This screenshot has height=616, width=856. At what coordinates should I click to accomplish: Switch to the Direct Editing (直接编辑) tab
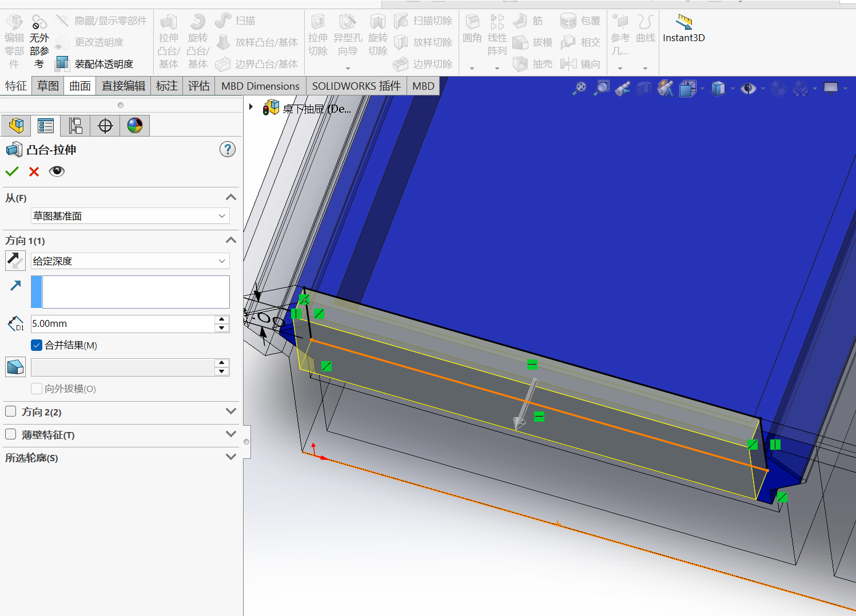[x=124, y=86]
